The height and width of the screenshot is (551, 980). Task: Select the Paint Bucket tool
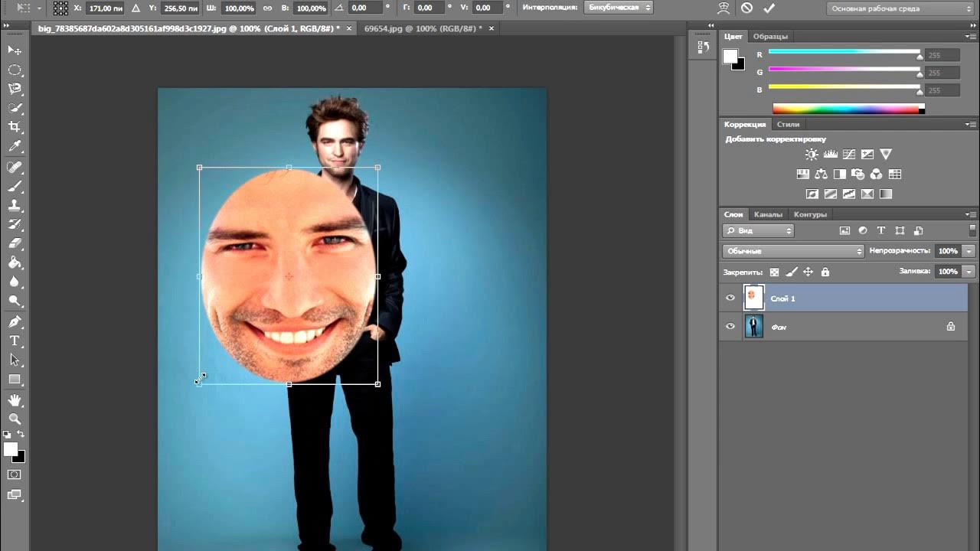[x=15, y=262]
